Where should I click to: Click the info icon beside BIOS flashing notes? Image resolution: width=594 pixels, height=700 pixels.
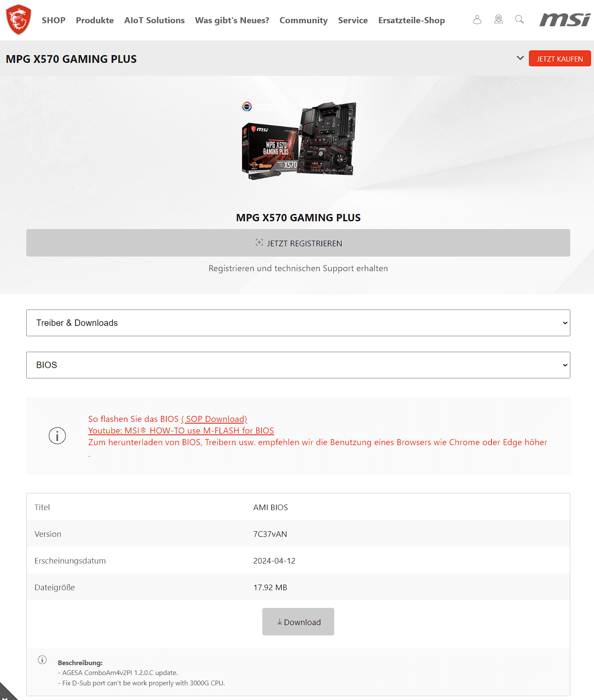(x=57, y=436)
